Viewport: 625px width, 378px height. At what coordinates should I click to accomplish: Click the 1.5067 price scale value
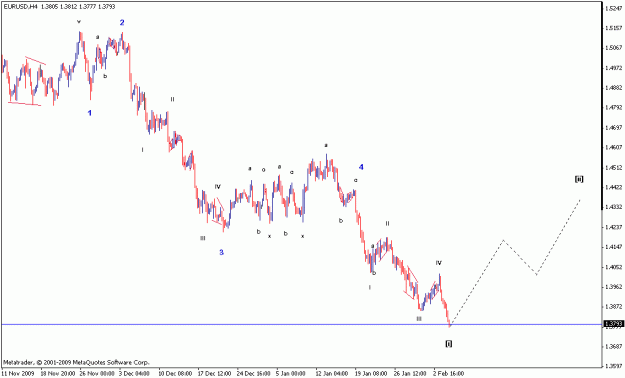[614, 48]
